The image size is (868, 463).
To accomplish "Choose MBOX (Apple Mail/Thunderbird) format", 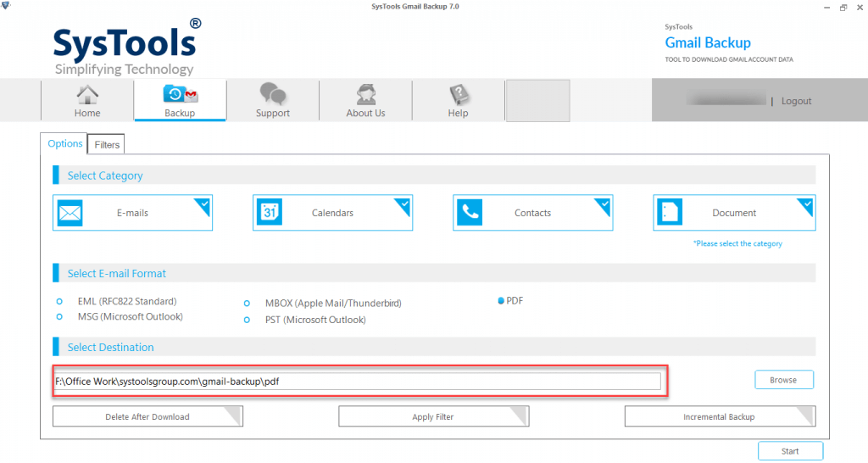I will (247, 304).
